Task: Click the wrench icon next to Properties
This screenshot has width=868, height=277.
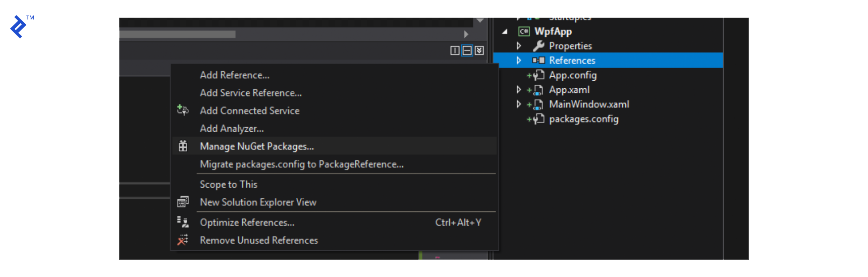Action: pyautogui.click(x=538, y=46)
